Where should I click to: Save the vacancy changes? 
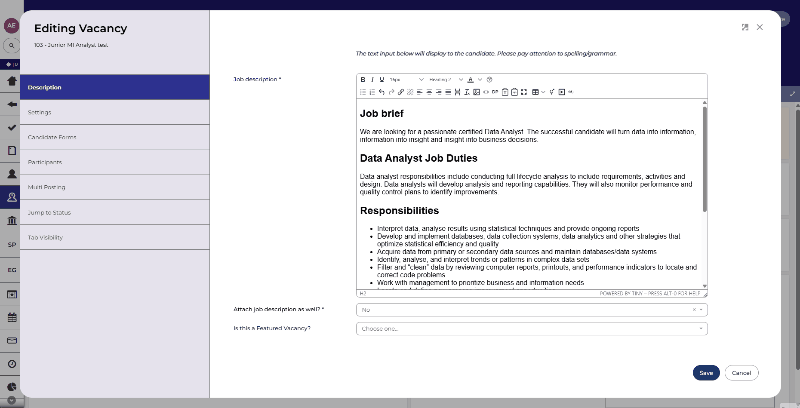click(x=706, y=373)
